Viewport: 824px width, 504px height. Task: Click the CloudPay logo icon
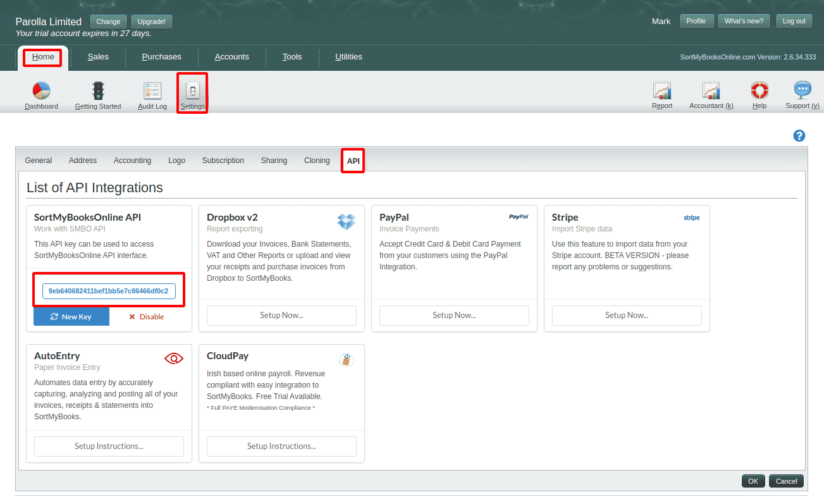pos(346,360)
